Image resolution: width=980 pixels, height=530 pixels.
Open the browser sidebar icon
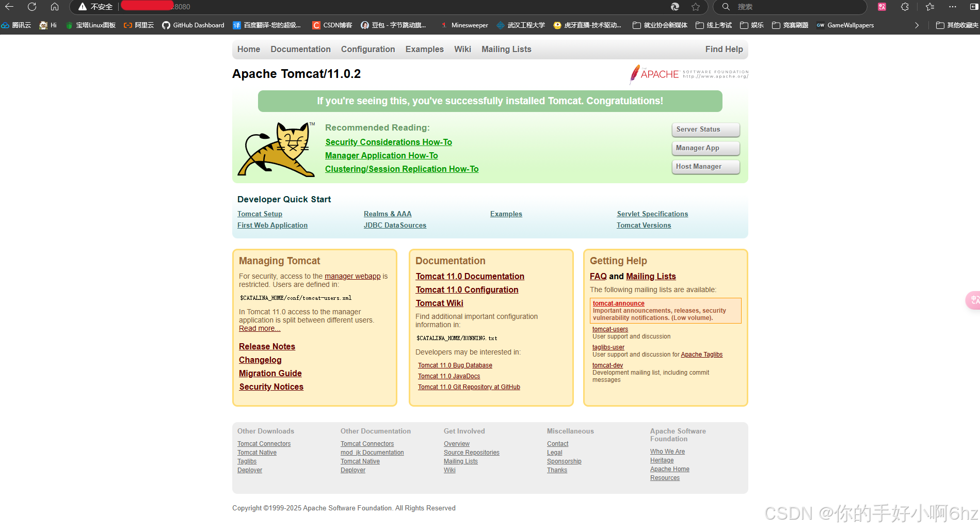pyautogui.click(x=974, y=7)
